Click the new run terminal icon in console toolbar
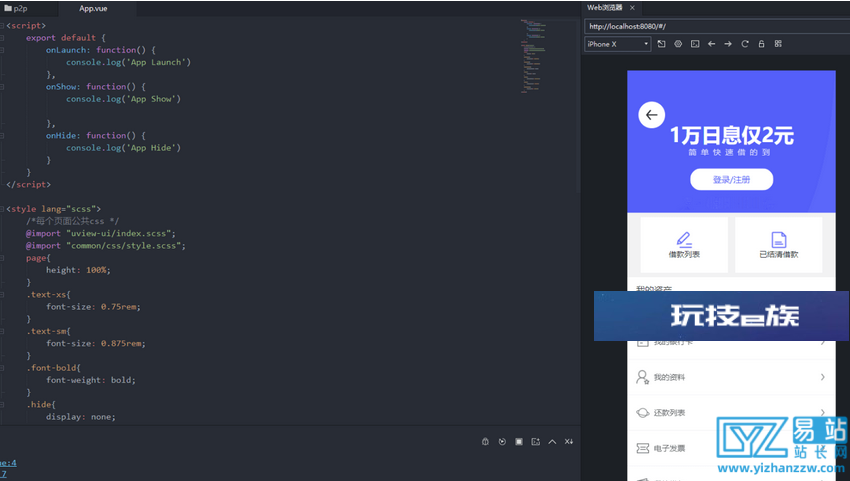850x481 pixels. 536,441
